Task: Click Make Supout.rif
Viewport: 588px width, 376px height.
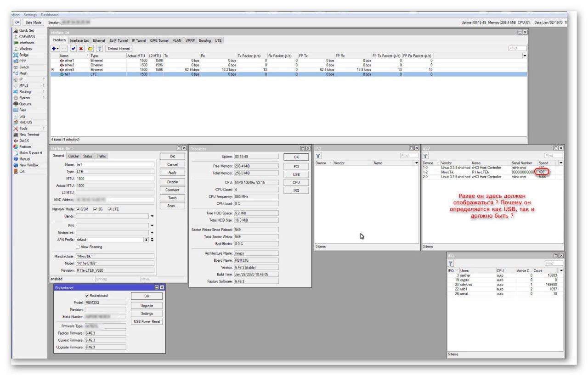Action: (x=30, y=153)
